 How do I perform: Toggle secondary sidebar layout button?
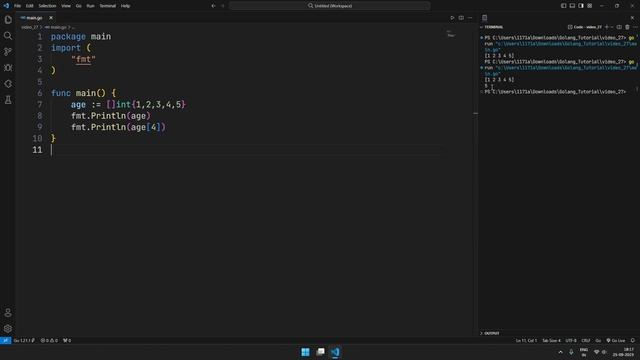[x=581, y=6]
